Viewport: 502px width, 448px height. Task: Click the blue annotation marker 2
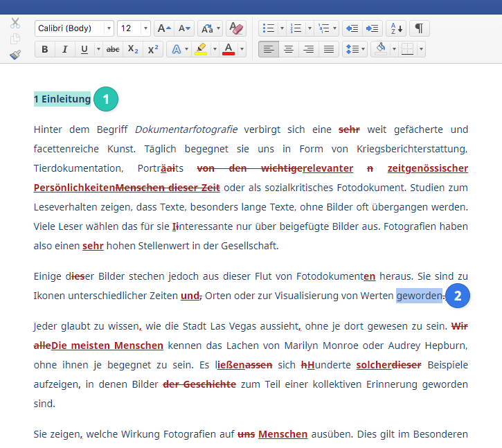click(458, 296)
